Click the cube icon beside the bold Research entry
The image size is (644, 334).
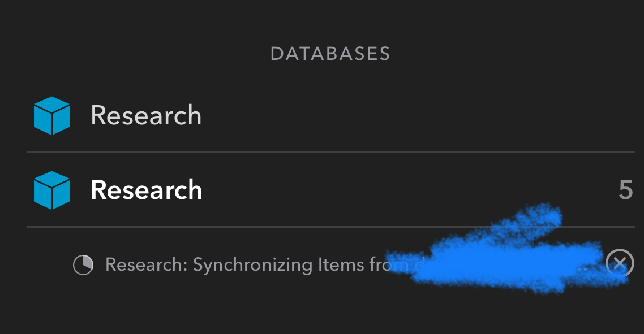(x=51, y=190)
